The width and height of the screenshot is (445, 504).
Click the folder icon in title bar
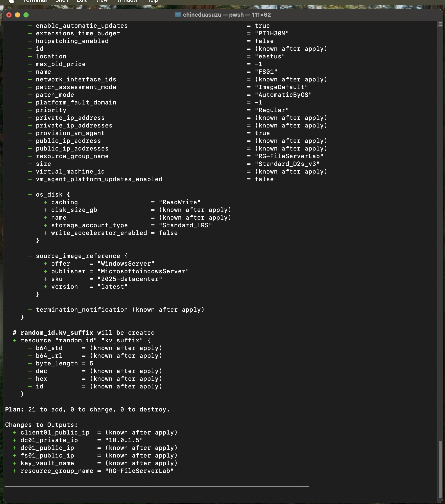[178, 14]
